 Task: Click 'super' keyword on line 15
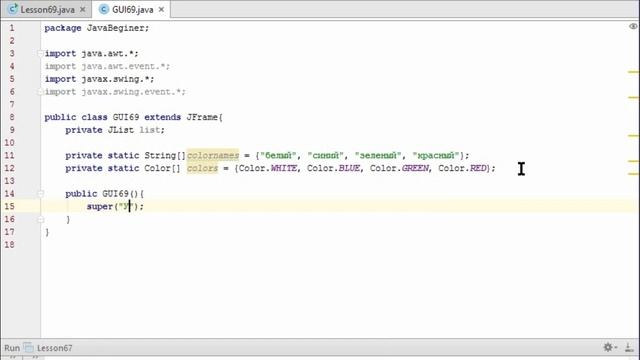[100, 207]
